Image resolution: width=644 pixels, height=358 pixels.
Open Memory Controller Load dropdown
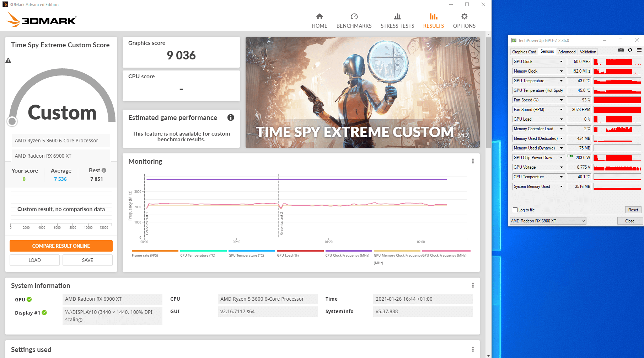[x=561, y=129]
